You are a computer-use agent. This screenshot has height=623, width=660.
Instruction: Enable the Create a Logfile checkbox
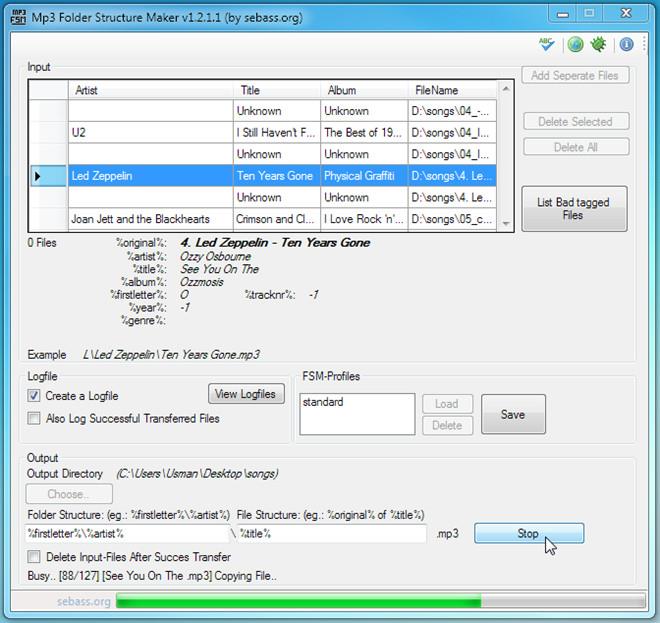[34, 396]
